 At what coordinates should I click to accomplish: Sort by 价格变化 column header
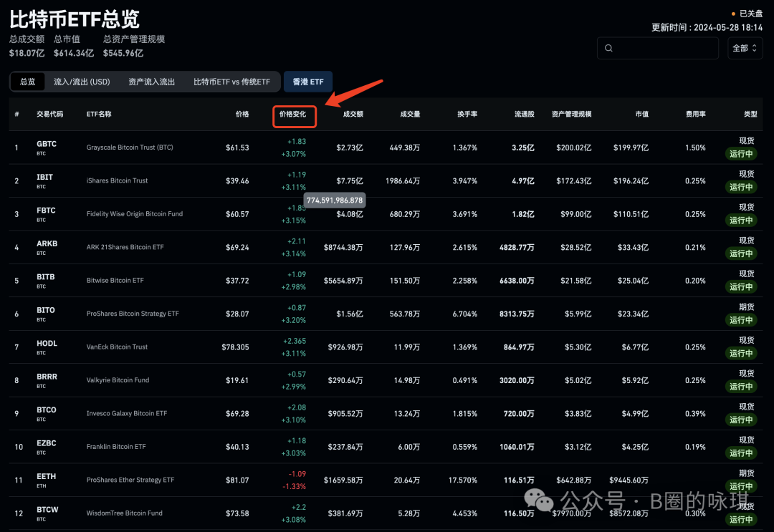[x=292, y=115]
